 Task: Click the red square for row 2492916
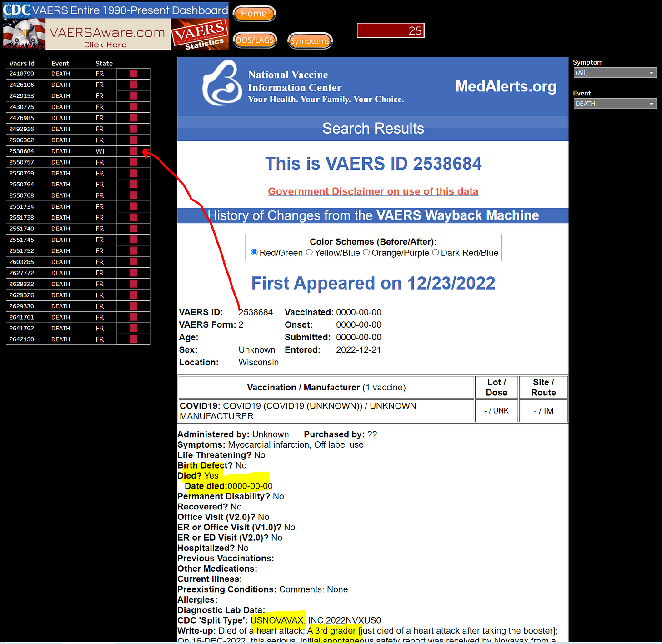(x=133, y=129)
